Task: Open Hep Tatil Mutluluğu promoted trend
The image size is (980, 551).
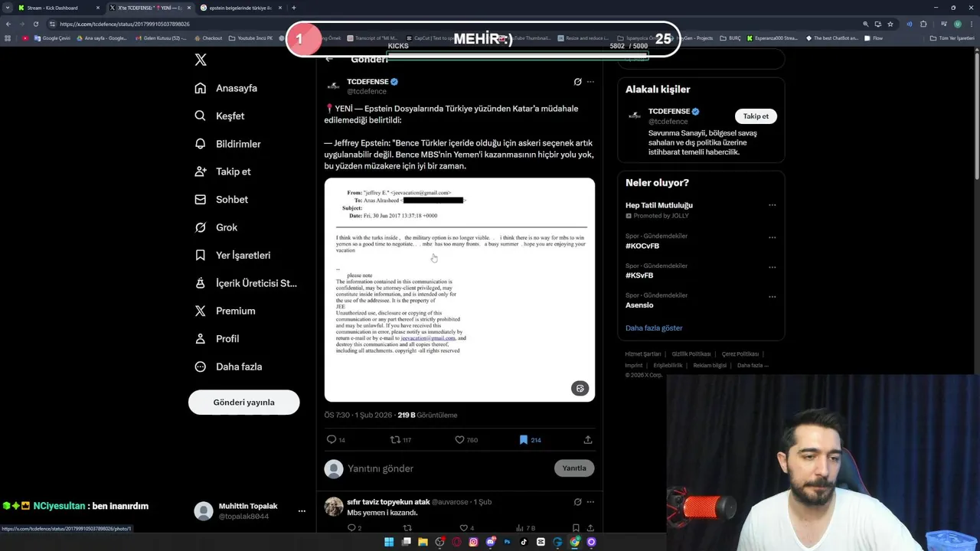Action: click(x=659, y=205)
